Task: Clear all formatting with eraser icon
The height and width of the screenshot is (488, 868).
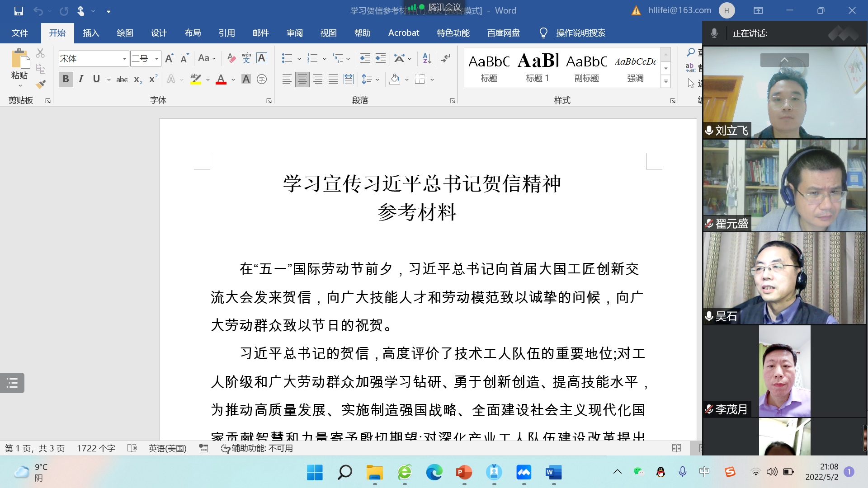Action: [231, 58]
